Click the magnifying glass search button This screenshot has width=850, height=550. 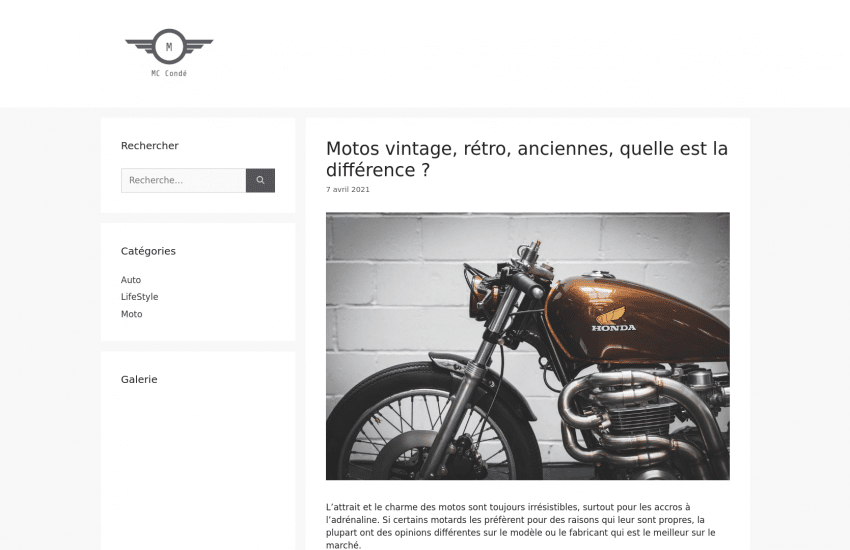pyautogui.click(x=260, y=180)
